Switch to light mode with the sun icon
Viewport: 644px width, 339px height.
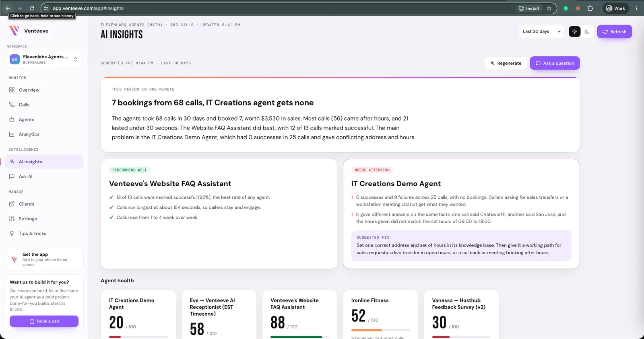(574, 31)
